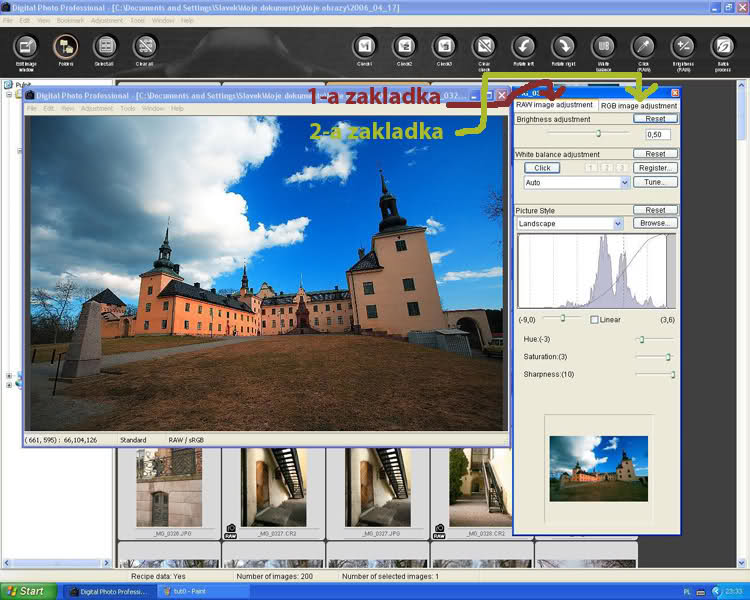Select the Click (RAW) eyedropper tool

[643, 47]
